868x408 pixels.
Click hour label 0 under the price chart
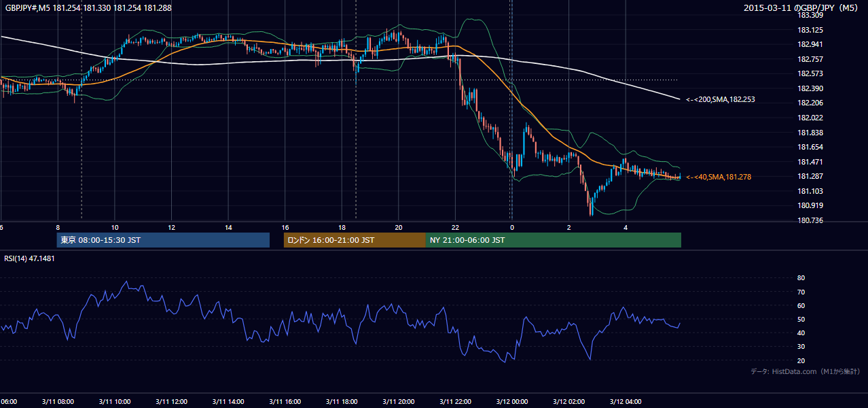tap(511, 227)
